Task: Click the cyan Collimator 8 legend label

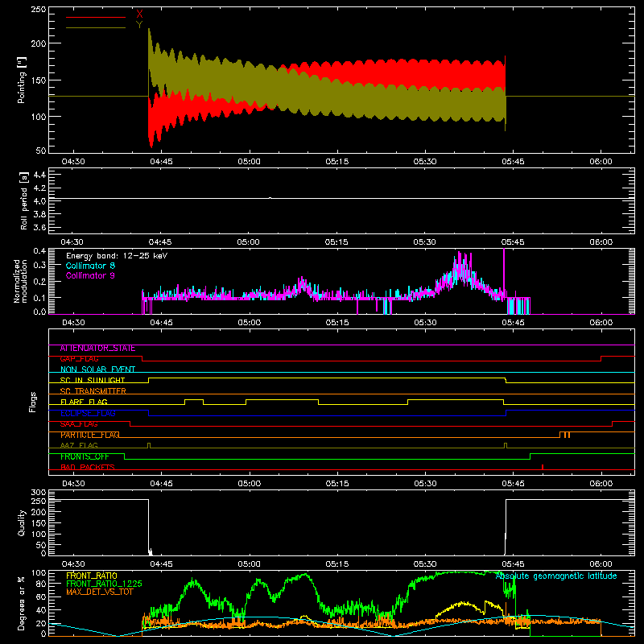Action: (90, 266)
